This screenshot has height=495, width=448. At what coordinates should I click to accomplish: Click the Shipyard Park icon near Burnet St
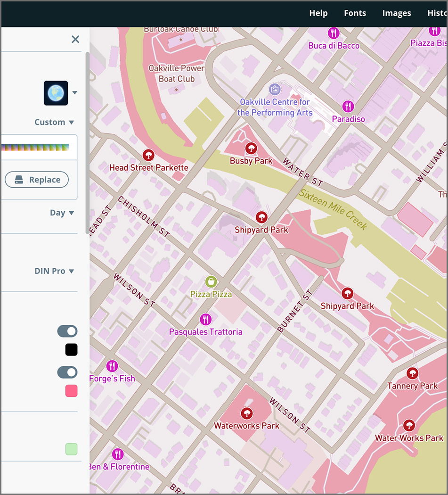pos(347,293)
